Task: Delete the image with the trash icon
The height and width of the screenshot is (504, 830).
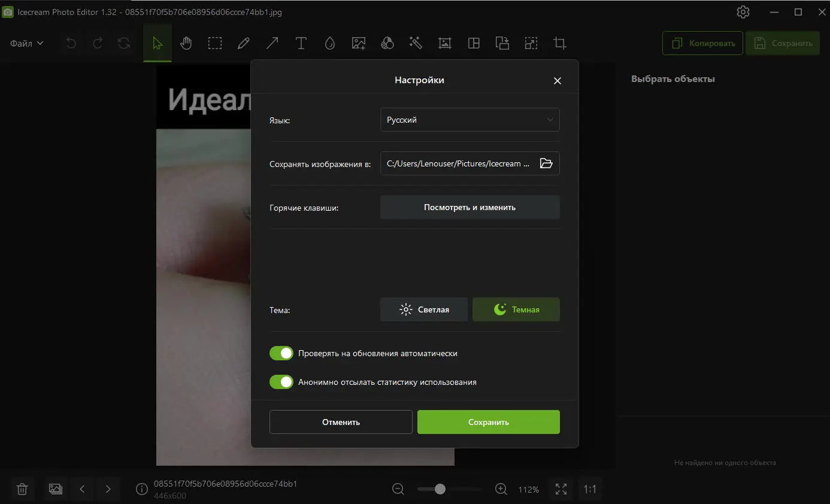Action: (x=22, y=489)
